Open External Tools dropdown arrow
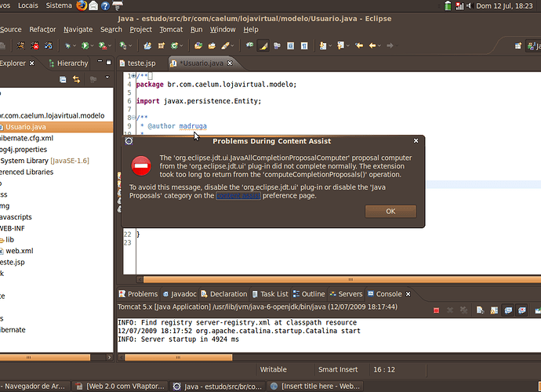Screen dimensions: 541x392 [x=110, y=46]
